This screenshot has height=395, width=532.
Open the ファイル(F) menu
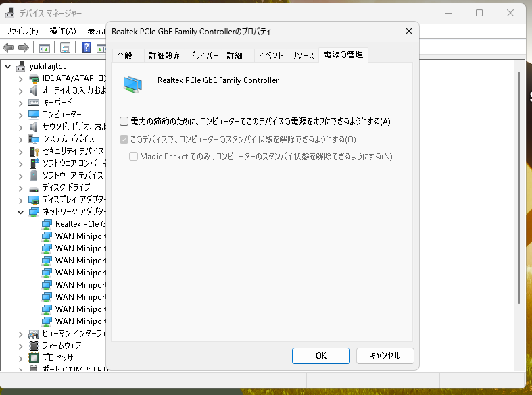[x=22, y=31]
